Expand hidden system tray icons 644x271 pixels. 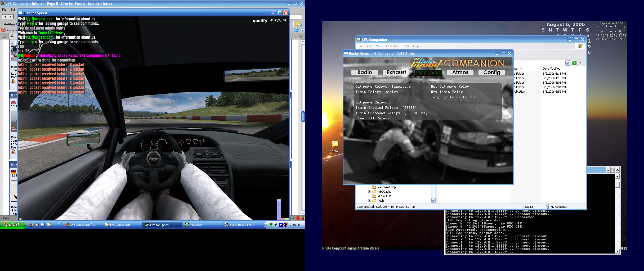[266, 225]
